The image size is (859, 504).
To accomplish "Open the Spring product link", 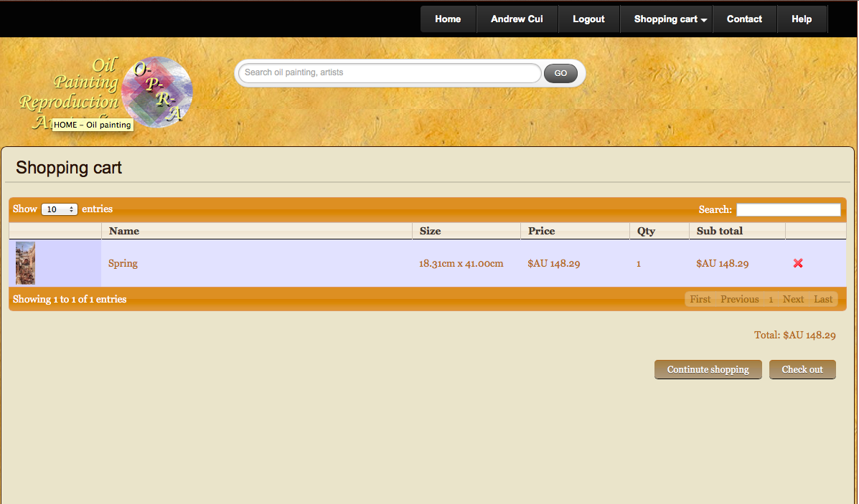I will pos(123,263).
